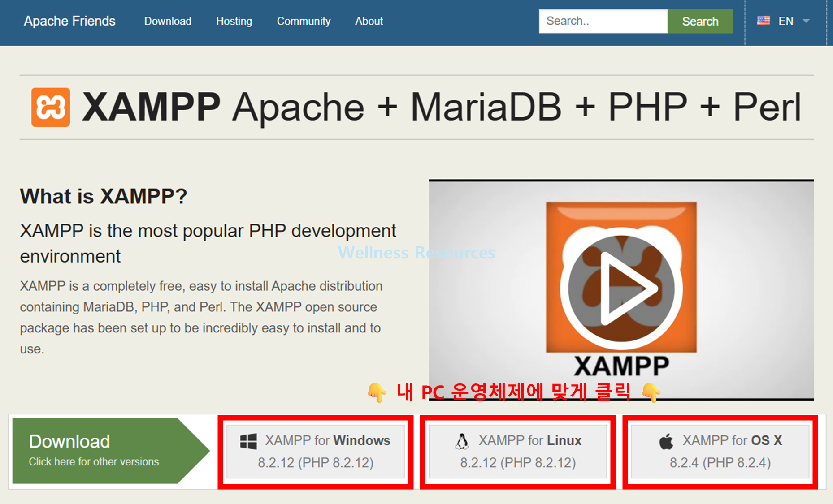The image size is (833, 504).
Task: Open the Community menu item
Action: point(304,21)
